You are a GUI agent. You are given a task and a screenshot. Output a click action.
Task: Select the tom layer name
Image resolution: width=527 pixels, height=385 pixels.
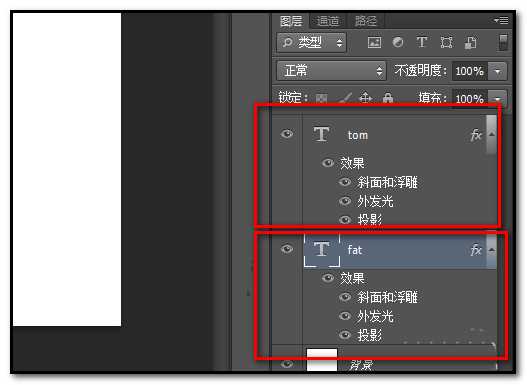tap(358, 135)
